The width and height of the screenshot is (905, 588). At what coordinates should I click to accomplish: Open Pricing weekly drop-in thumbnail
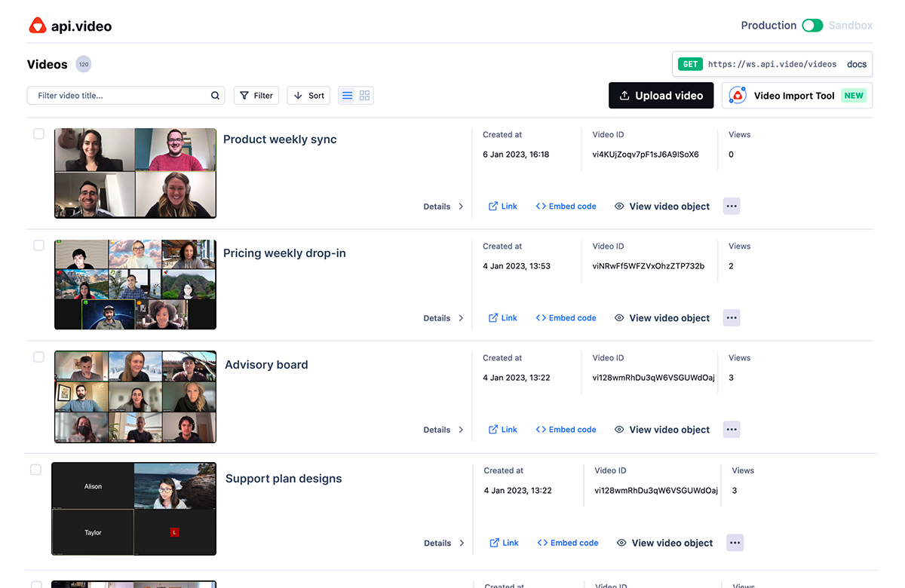point(135,285)
